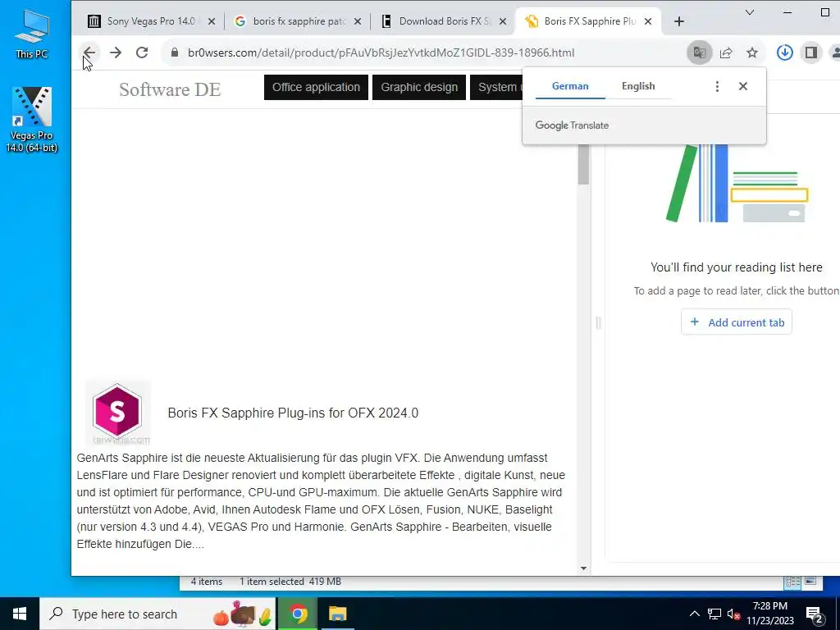Select German in translate popup
The height and width of the screenshot is (630, 840).
[x=570, y=86]
